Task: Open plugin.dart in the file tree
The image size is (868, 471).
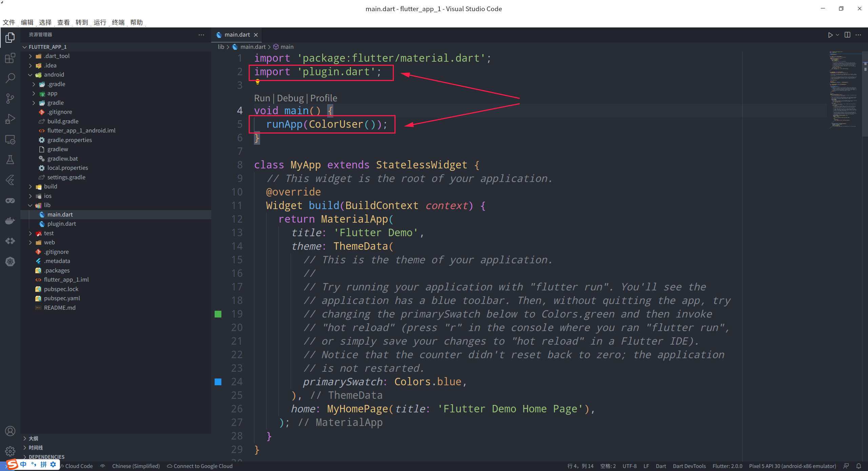Action: (61, 224)
